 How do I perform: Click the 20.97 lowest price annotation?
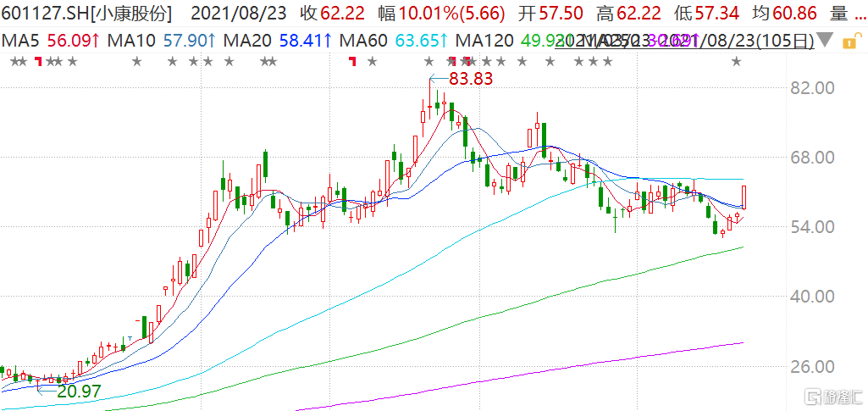[80, 391]
